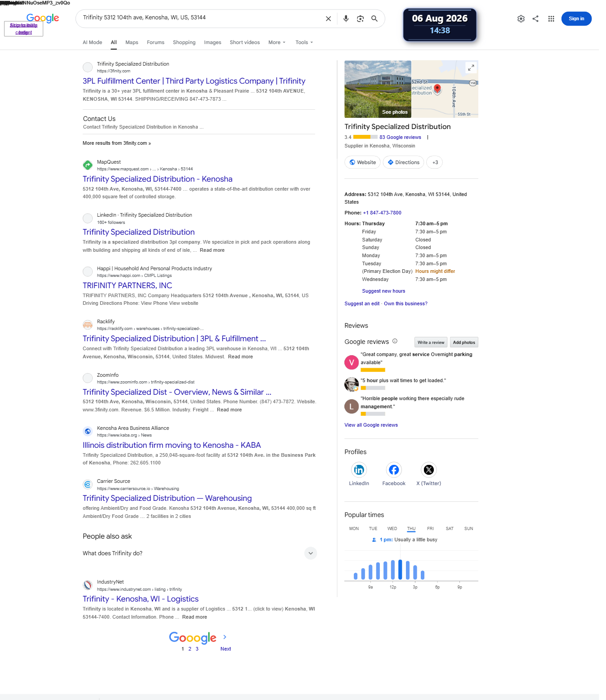The height and width of the screenshot is (700, 606).
Task: Switch to the AI Mode tab
Action: click(x=92, y=42)
